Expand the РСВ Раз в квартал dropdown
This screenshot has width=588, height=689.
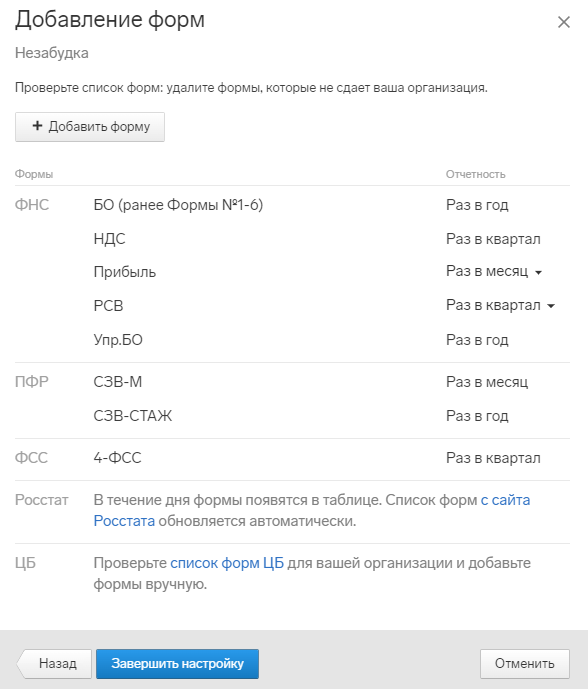coord(551,306)
